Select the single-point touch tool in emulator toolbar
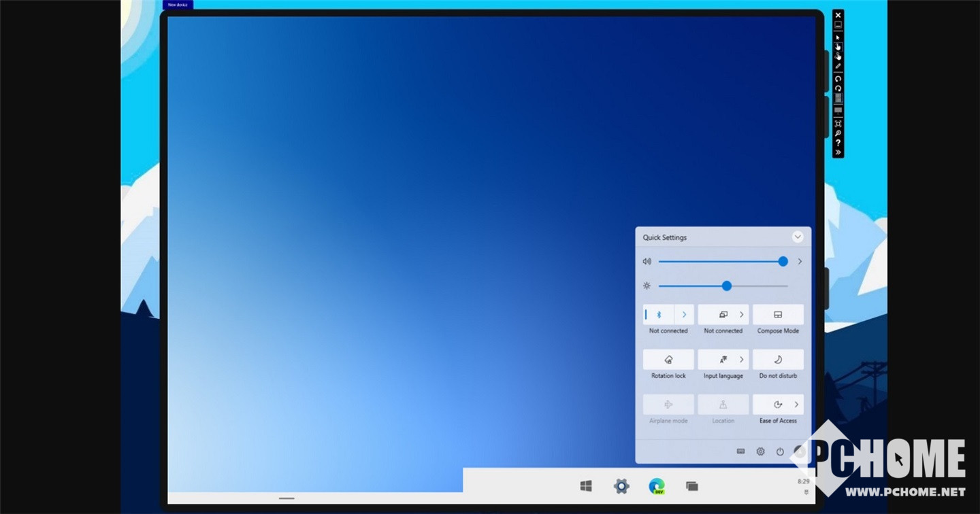980x514 pixels. (838, 47)
